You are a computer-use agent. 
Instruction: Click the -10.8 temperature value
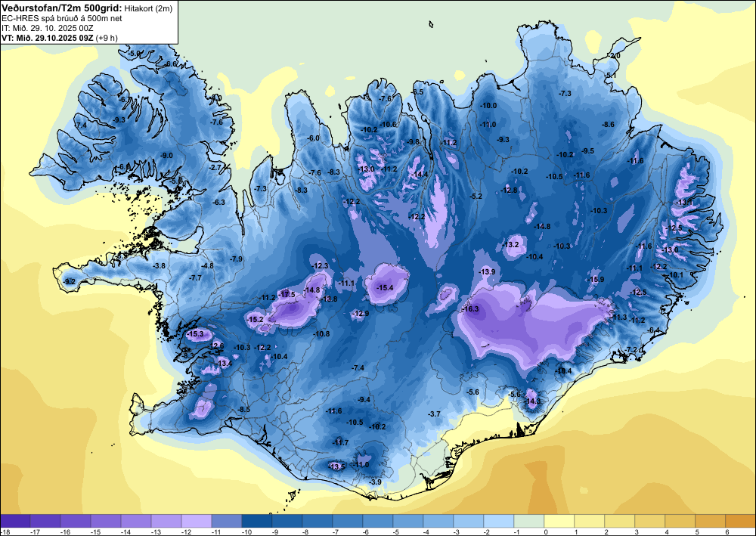[321, 333]
